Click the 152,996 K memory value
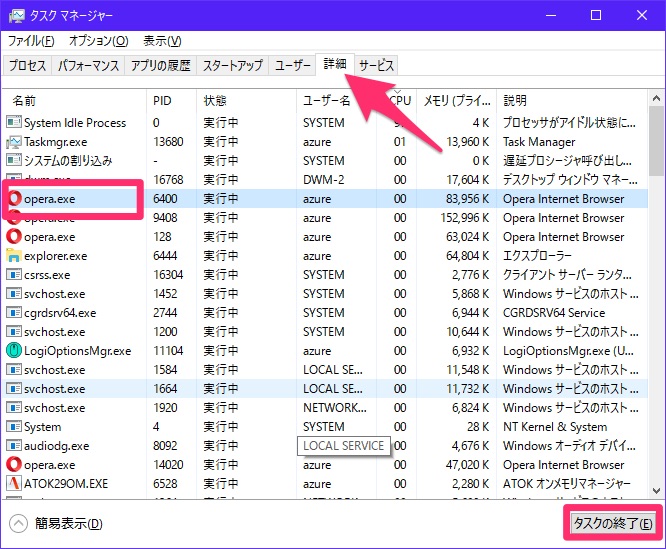This screenshot has height=549, width=666. click(465, 218)
